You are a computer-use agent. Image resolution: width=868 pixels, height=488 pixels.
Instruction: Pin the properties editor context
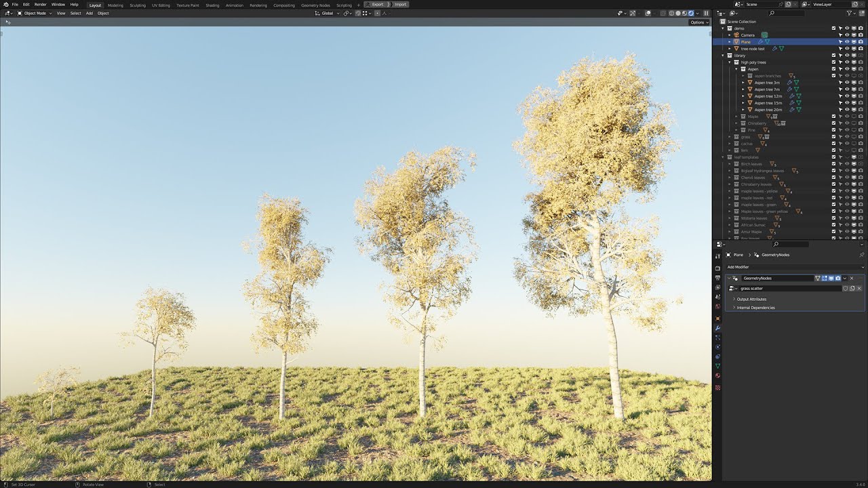862,255
